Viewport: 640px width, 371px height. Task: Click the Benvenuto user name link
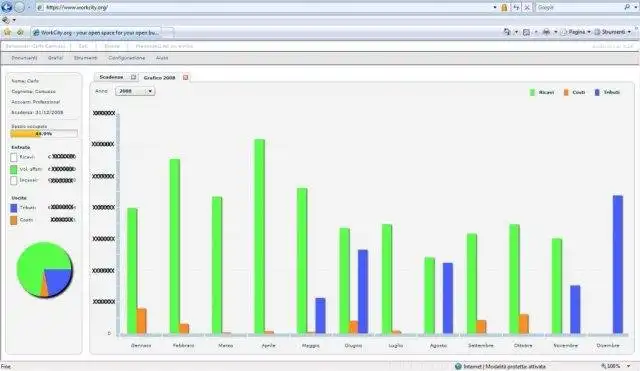pos(35,46)
